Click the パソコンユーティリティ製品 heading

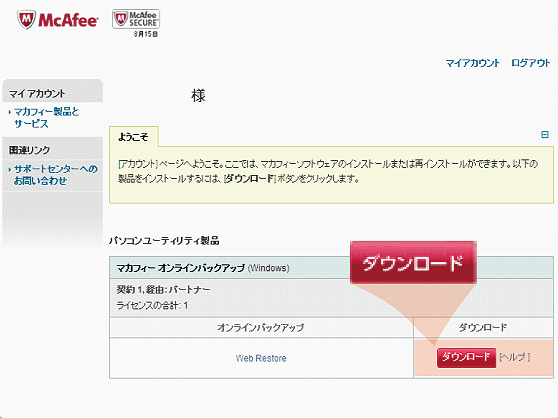164,241
